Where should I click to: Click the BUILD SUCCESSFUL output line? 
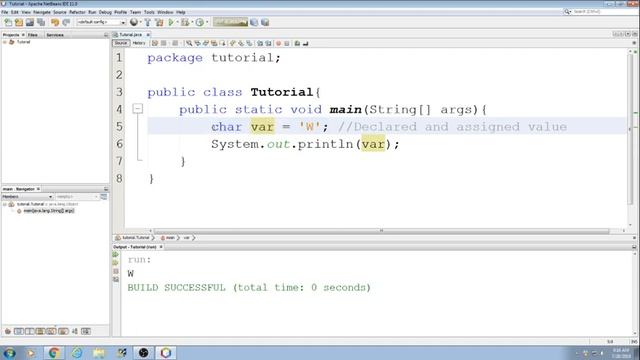point(249,287)
